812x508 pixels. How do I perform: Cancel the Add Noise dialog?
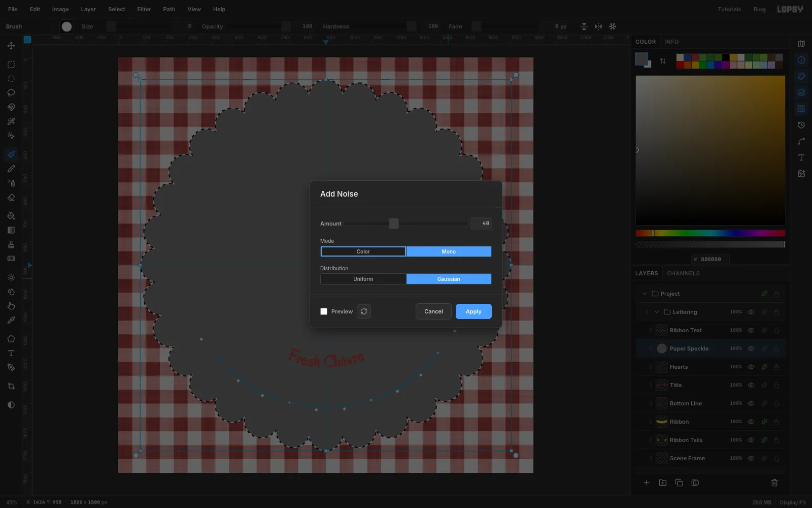pos(433,311)
